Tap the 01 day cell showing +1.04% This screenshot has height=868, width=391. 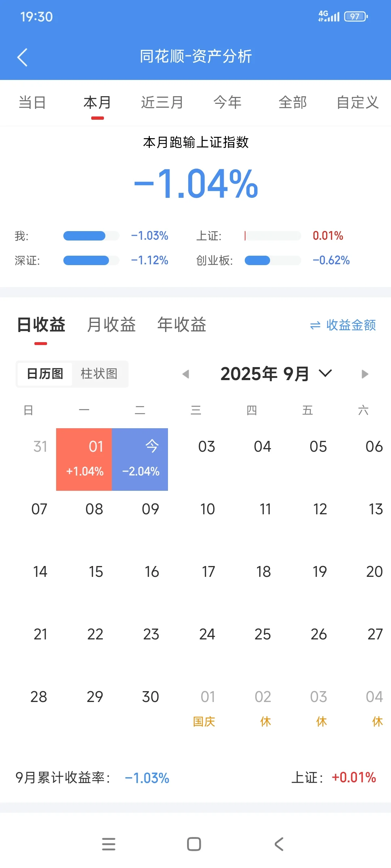pyautogui.click(x=84, y=459)
